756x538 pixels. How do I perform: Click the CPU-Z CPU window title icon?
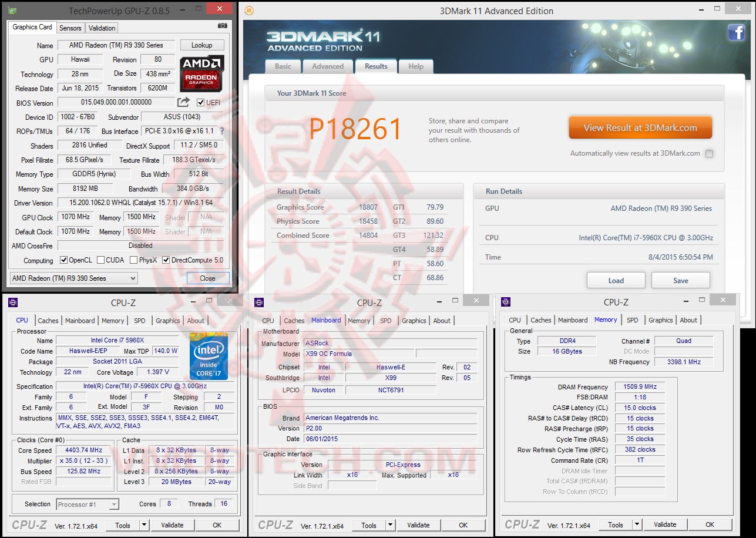pos(13,302)
